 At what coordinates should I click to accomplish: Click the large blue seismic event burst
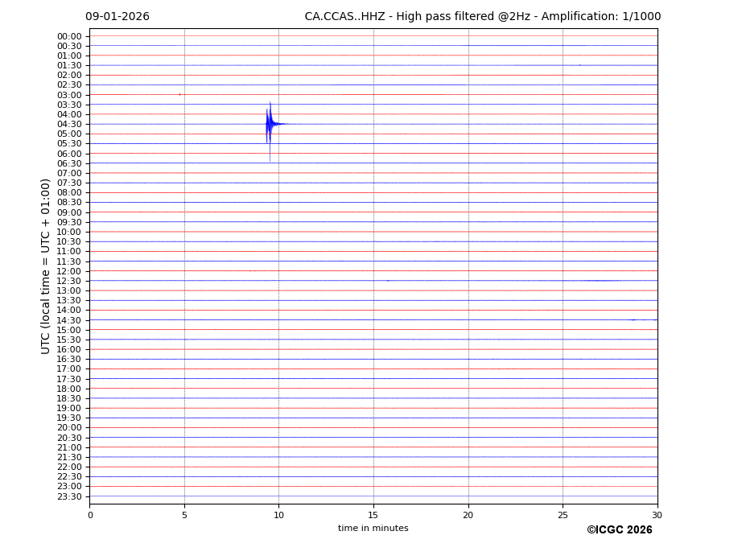tap(270, 124)
